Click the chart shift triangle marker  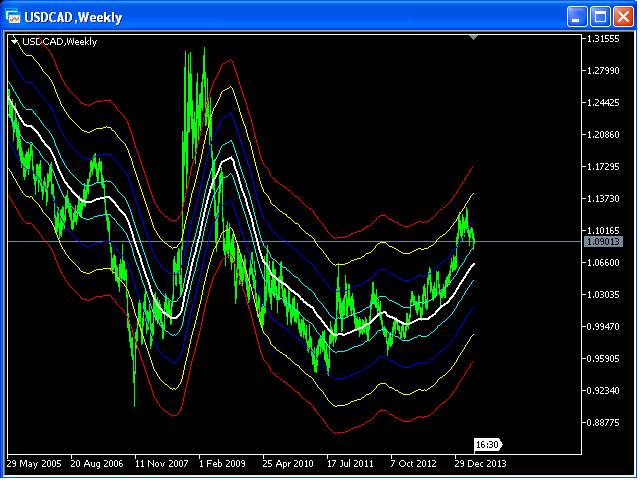[473, 38]
